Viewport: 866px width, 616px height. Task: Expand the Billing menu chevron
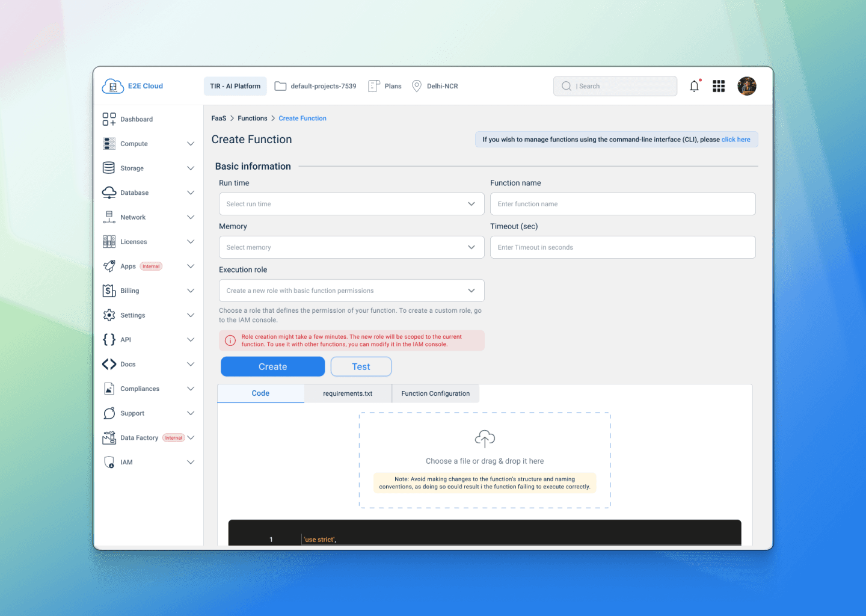191,291
